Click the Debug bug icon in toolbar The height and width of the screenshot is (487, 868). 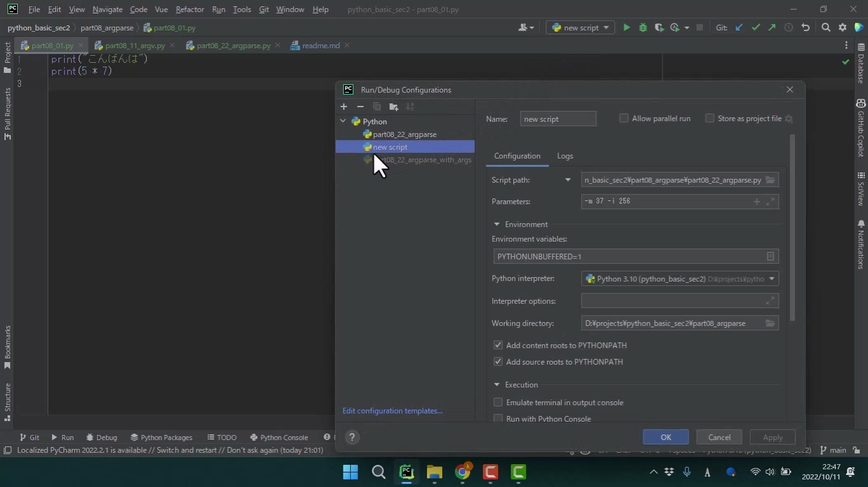click(643, 27)
